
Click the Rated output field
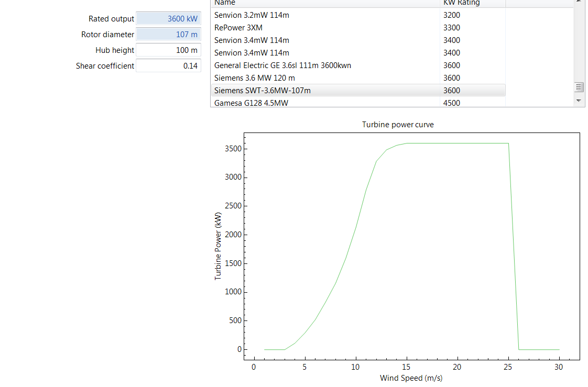click(x=168, y=19)
